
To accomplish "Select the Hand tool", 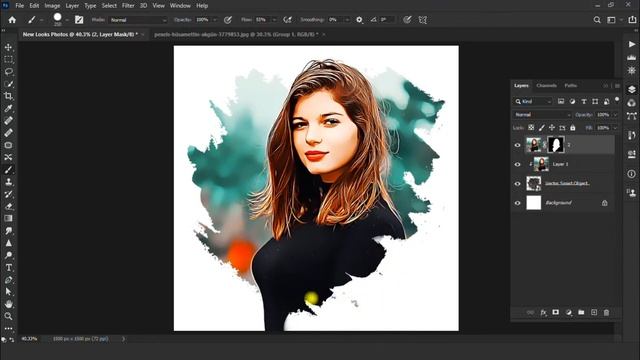I will (8, 304).
